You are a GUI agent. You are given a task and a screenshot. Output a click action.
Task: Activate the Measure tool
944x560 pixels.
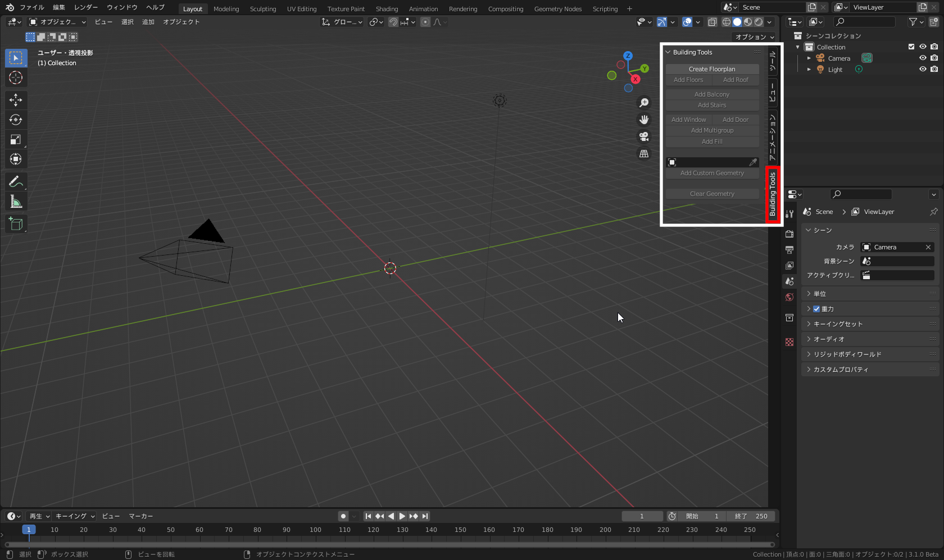pyautogui.click(x=16, y=201)
